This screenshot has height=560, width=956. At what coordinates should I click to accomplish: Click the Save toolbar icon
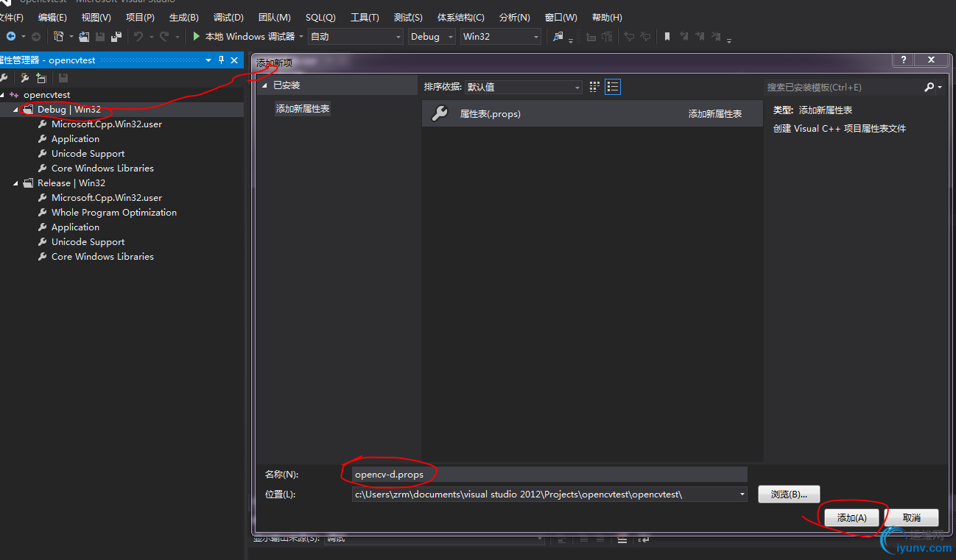coord(100,36)
